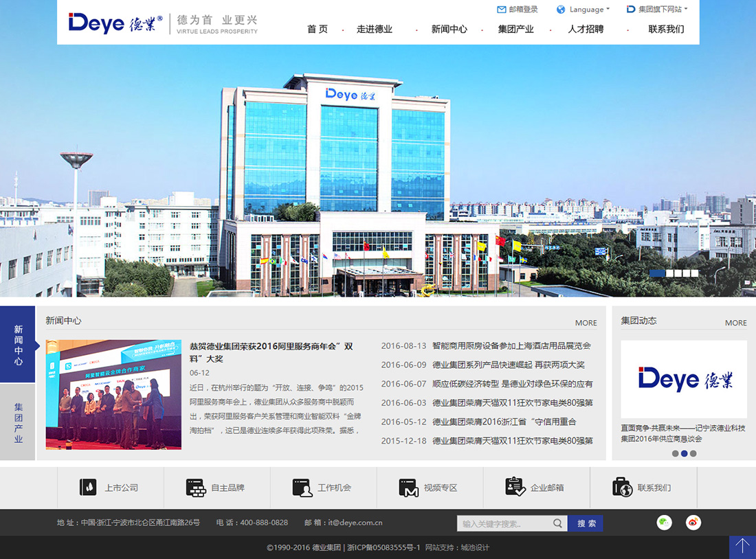Click the D logo icon beside 集团旗下网站
Viewport: 756px width, 559px height.
pos(631,9)
